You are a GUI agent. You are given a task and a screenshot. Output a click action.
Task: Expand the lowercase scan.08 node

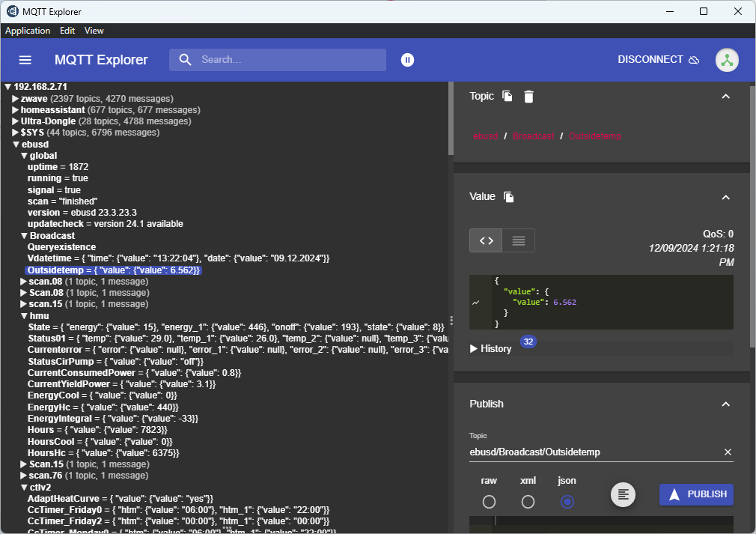[24, 282]
